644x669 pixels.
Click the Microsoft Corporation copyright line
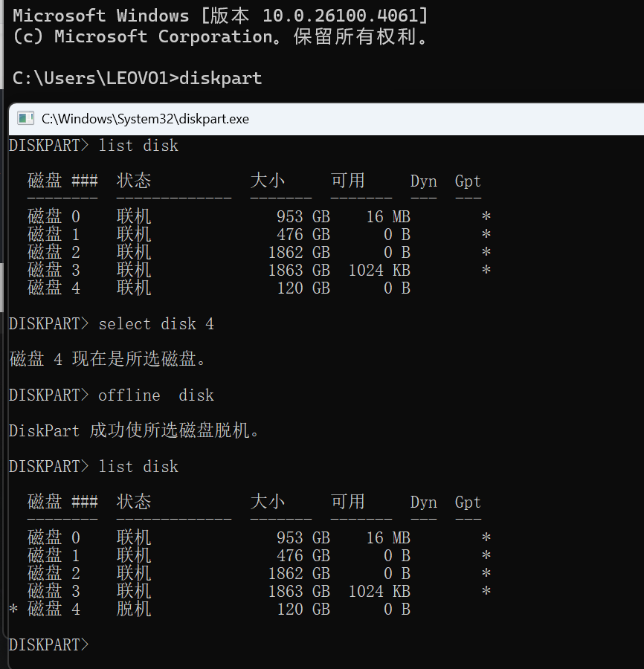[220, 36]
